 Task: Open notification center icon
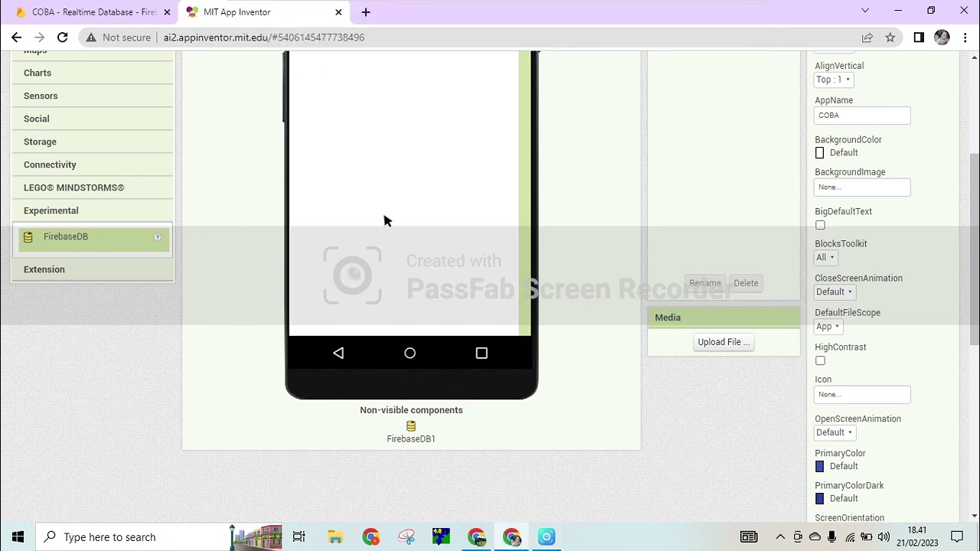957,536
